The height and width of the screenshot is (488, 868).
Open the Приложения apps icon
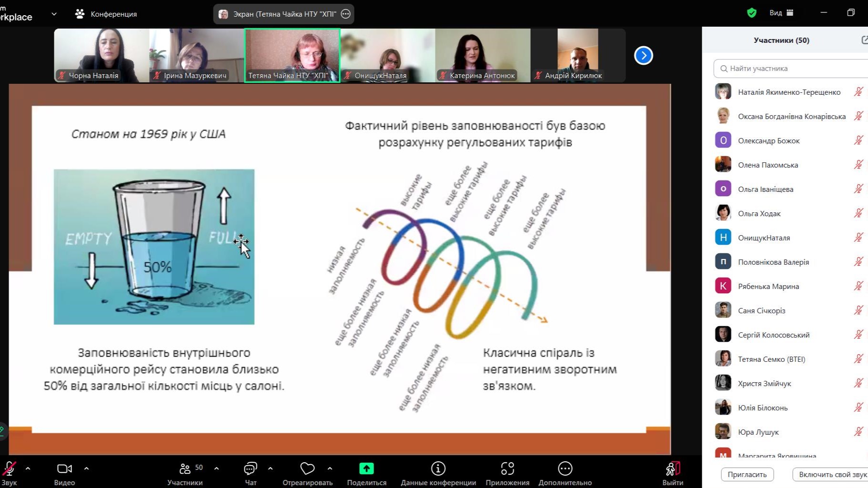[507, 469]
